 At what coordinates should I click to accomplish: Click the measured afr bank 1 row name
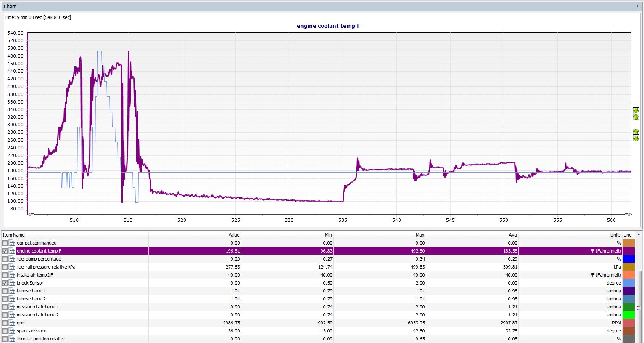[38, 307]
